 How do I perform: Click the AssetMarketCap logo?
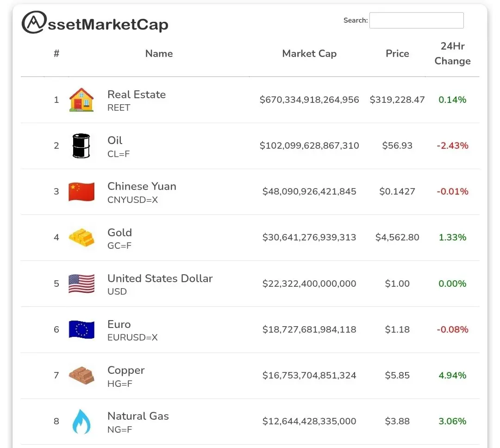tap(95, 23)
